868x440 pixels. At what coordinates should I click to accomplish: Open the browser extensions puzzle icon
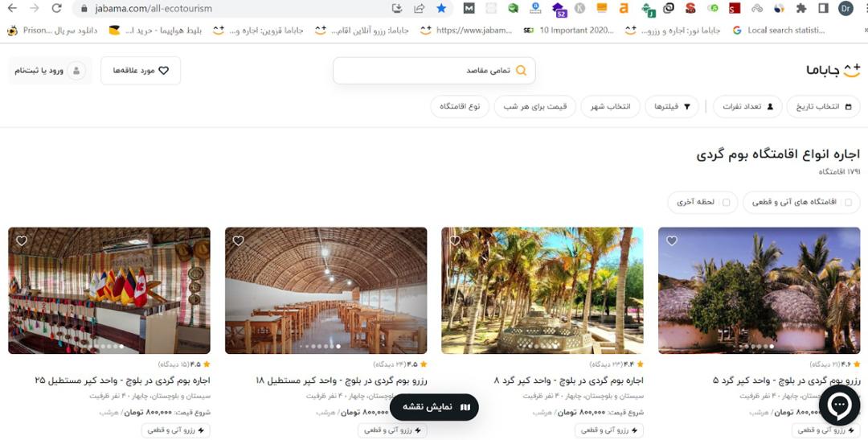[801, 8]
